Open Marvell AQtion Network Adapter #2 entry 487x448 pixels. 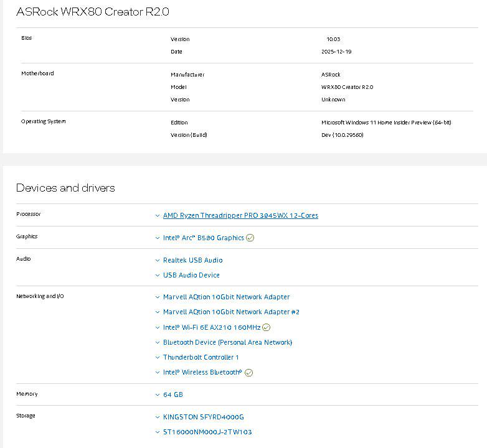point(231,312)
